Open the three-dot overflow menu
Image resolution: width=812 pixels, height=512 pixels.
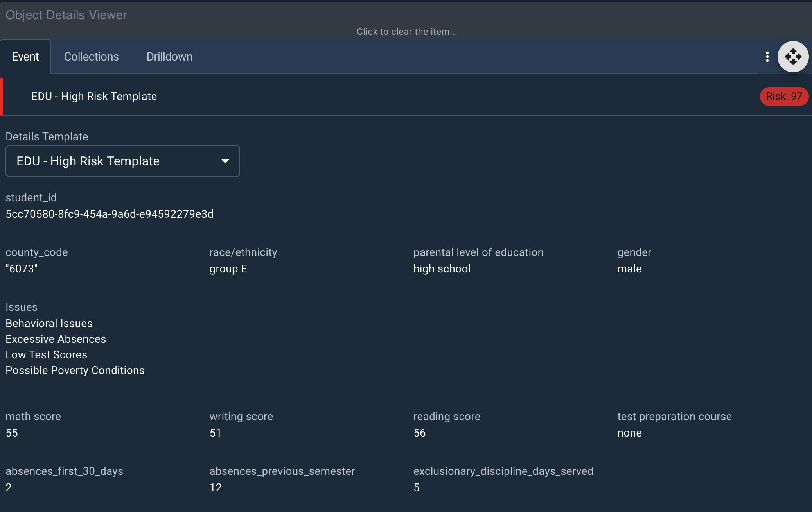(x=767, y=57)
